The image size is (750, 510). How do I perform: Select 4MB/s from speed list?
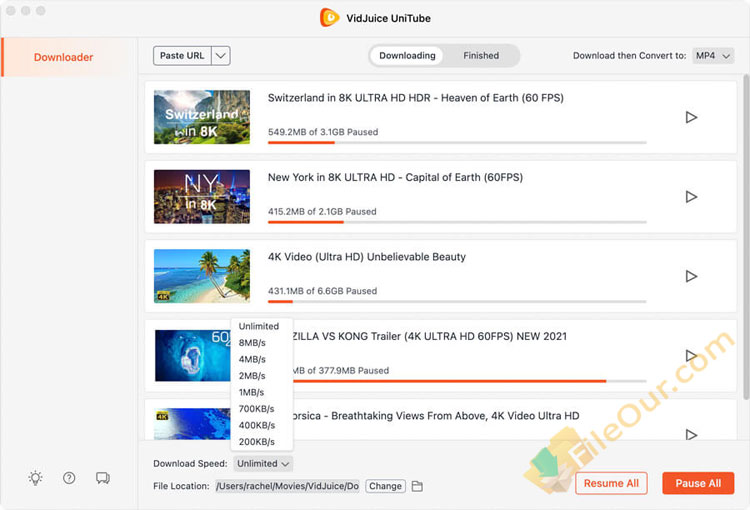pyautogui.click(x=252, y=359)
